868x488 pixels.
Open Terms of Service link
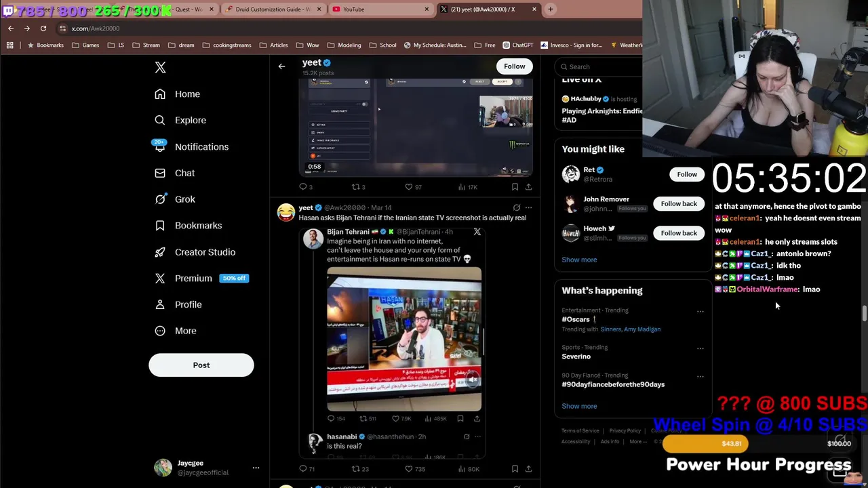580,430
